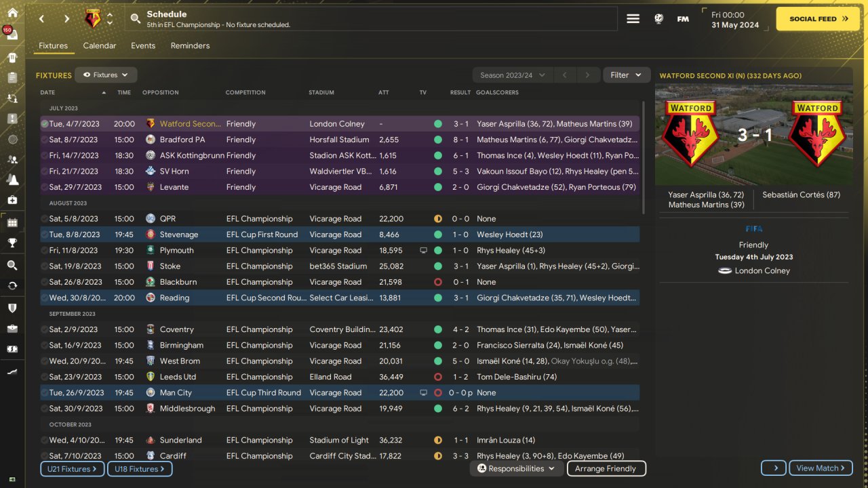
Task: Go to the next season arrow
Action: [x=588, y=75]
